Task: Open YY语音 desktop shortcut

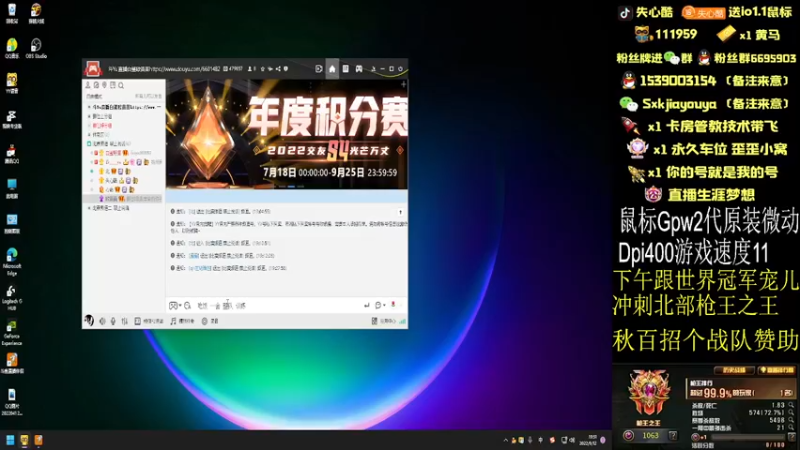Action: point(12,83)
